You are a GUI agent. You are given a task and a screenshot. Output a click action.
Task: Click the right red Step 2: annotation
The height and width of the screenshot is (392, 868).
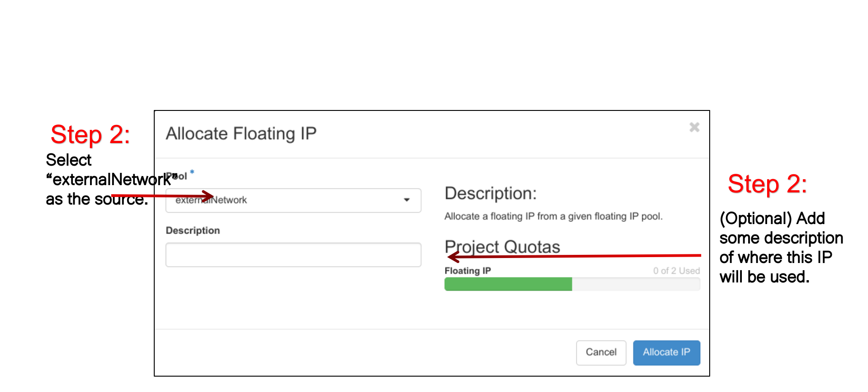768,184
